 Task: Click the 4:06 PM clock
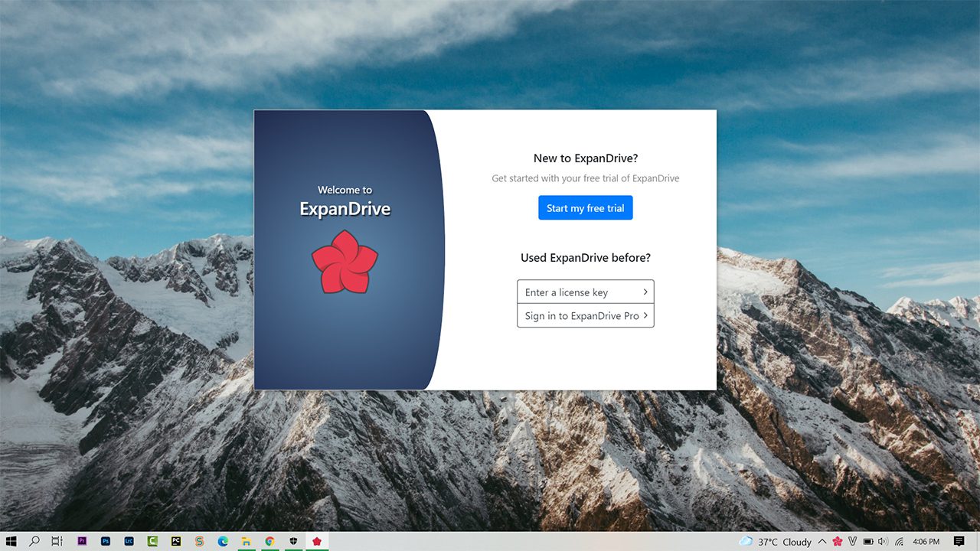pos(926,541)
